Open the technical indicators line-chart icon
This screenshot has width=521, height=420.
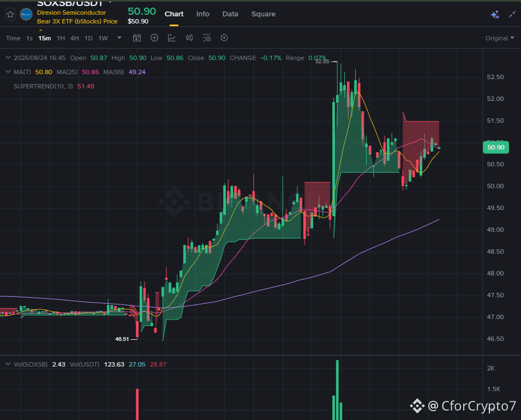tap(172, 38)
